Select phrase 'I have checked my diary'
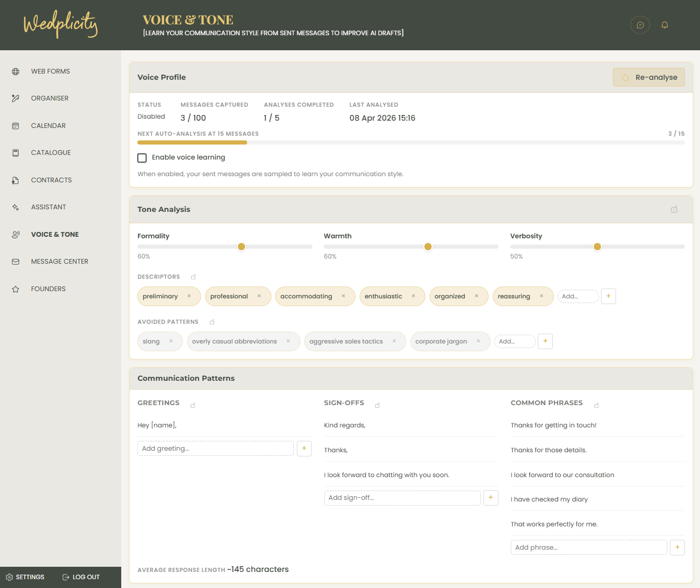700x588 pixels. (549, 499)
